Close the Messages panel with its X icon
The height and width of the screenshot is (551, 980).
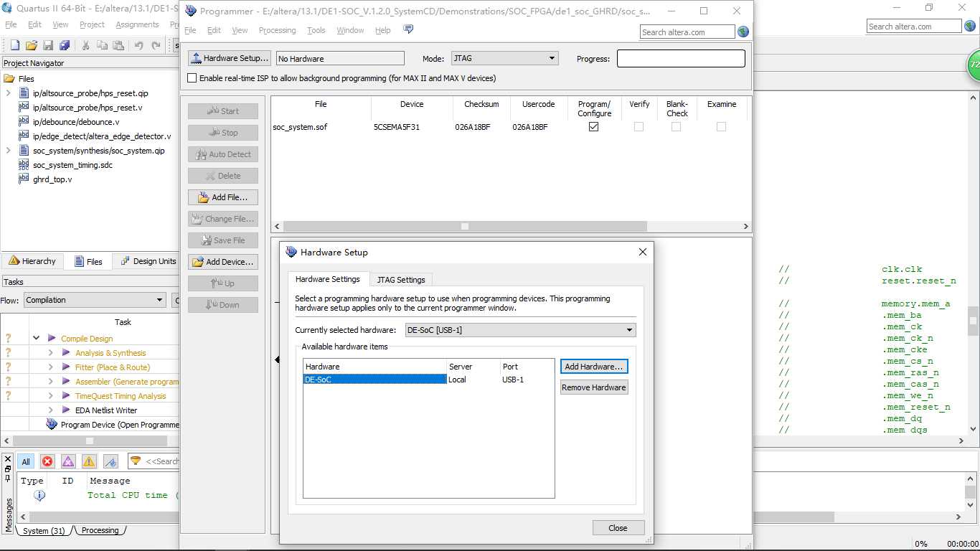coord(8,458)
